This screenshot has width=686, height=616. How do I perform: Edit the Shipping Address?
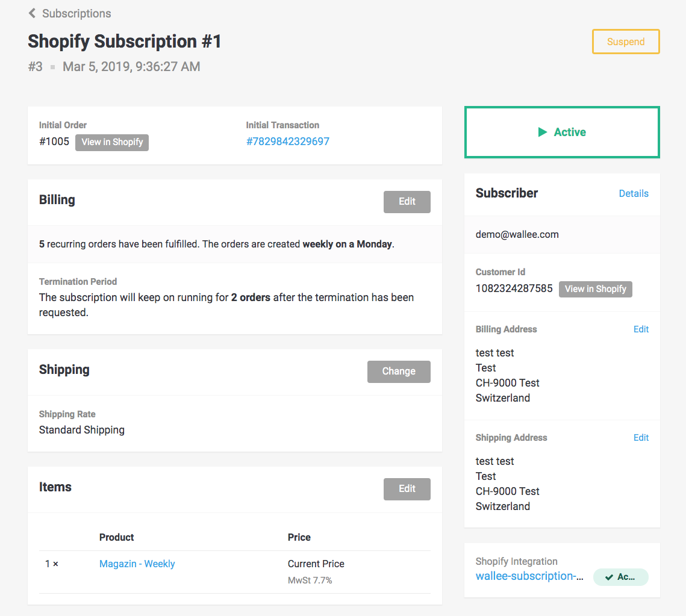point(641,437)
